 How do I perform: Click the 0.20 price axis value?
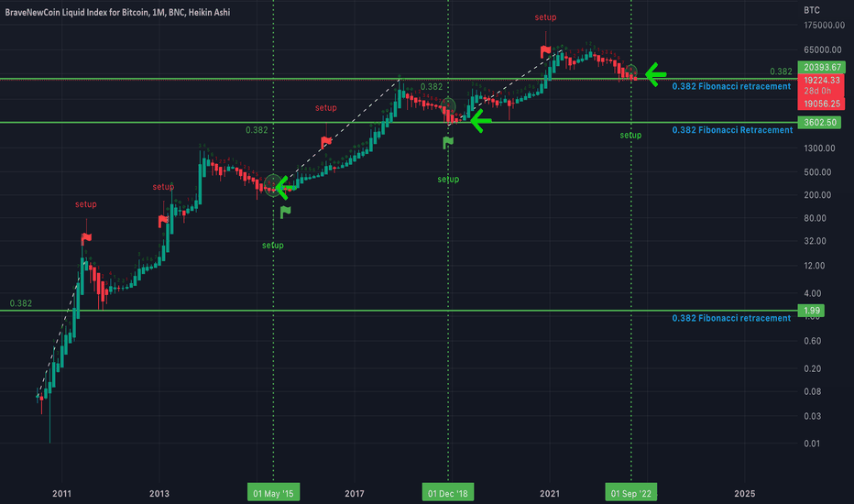tap(812, 369)
